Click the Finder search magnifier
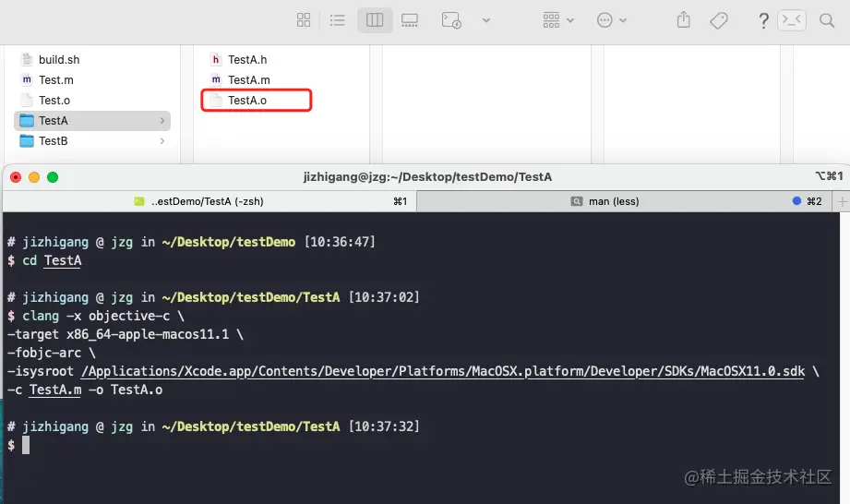 (x=827, y=20)
